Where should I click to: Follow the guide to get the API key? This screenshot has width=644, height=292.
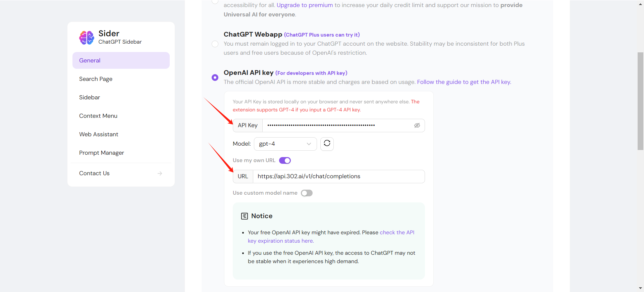click(464, 82)
